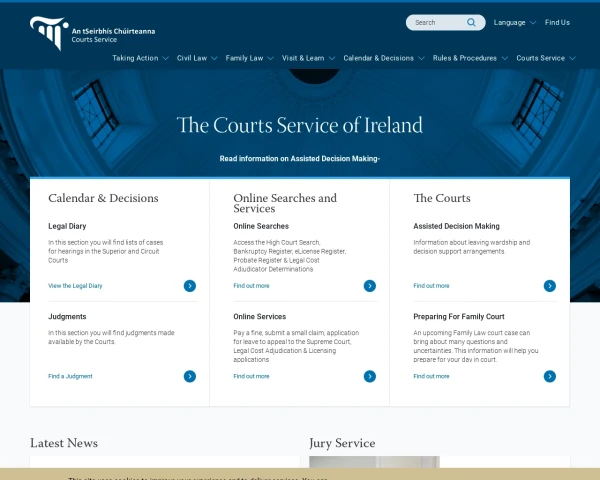This screenshot has height=480, width=600.
Task: Open Find a Judgment link
Action: point(70,376)
